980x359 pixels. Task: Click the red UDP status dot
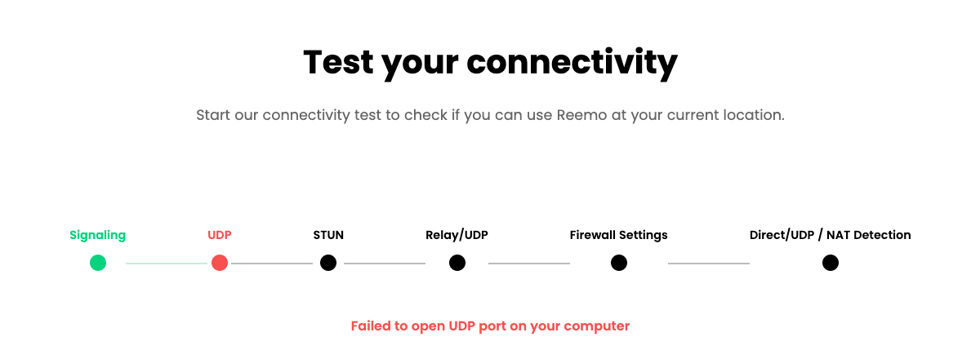(x=220, y=263)
